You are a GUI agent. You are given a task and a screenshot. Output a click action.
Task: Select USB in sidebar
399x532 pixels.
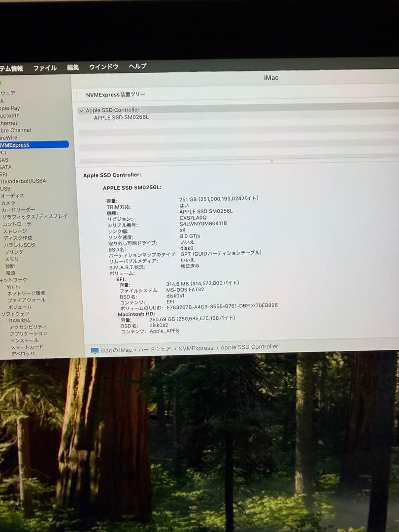pyautogui.click(x=5, y=189)
